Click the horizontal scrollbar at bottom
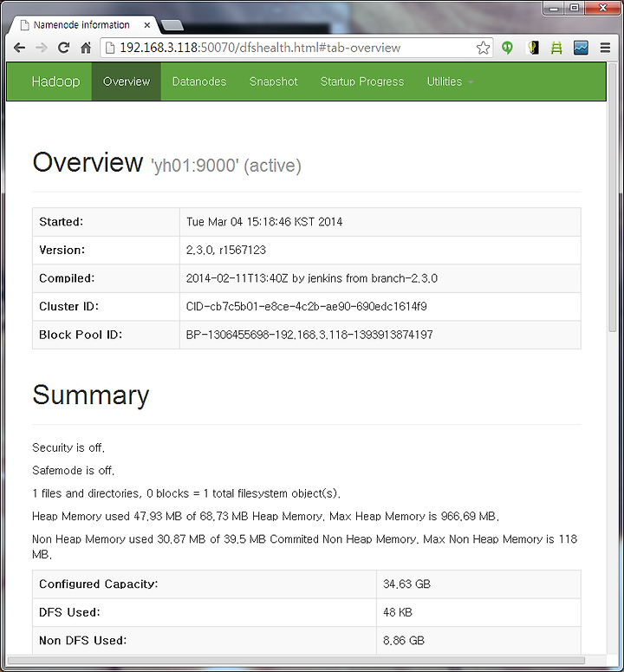The height and width of the screenshot is (672, 624). [296, 660]
